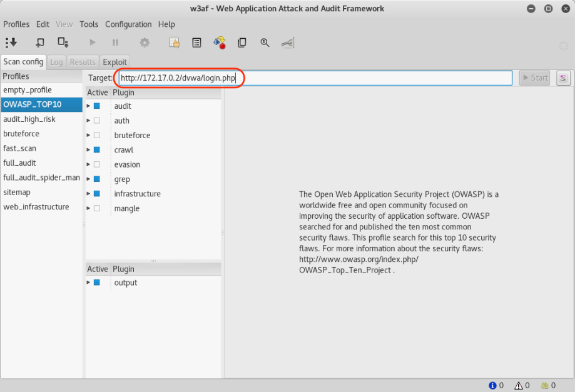
Task: Click the throbber activity indicator icon
Action: [563, 46]
